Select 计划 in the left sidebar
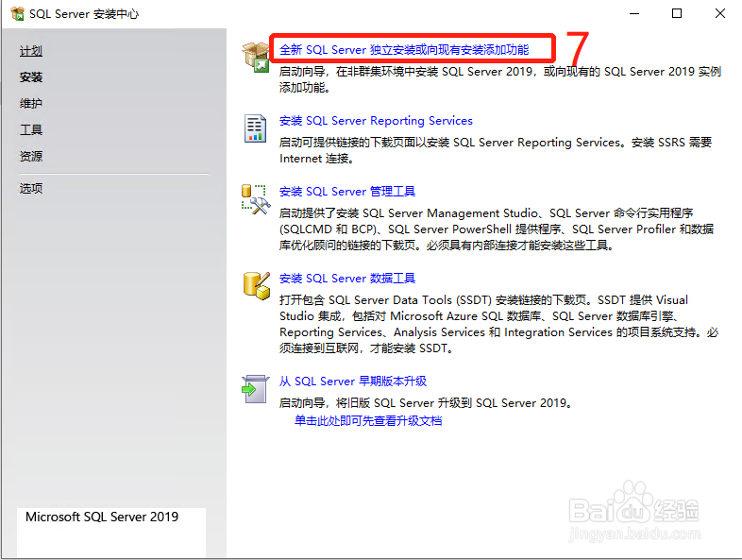The height and width of the screenshot is (560, 742). 31,51
